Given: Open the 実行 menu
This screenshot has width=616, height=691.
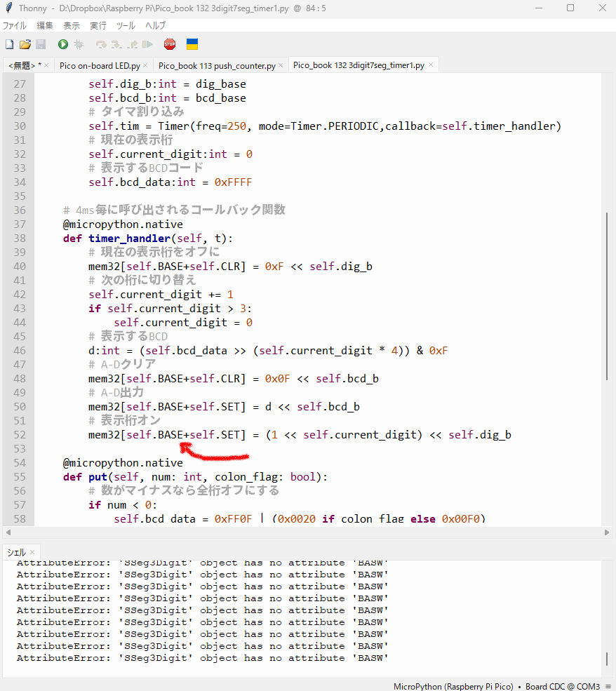Looking at the screenshot, I should 98,25.
